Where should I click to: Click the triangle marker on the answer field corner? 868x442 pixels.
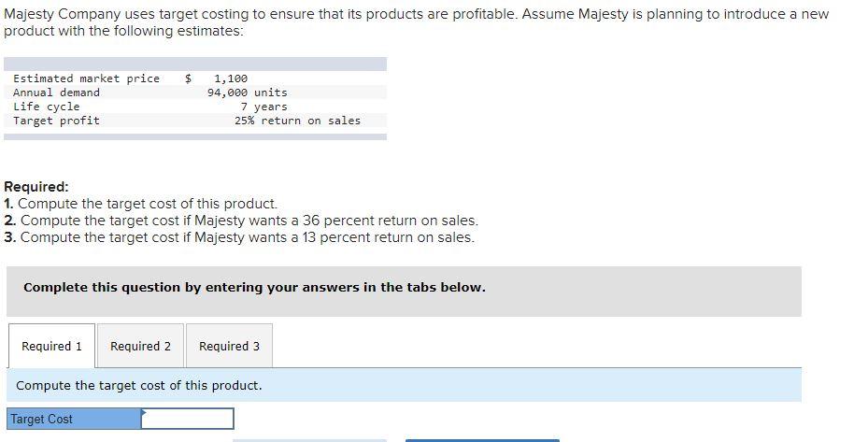pos(145,412)
